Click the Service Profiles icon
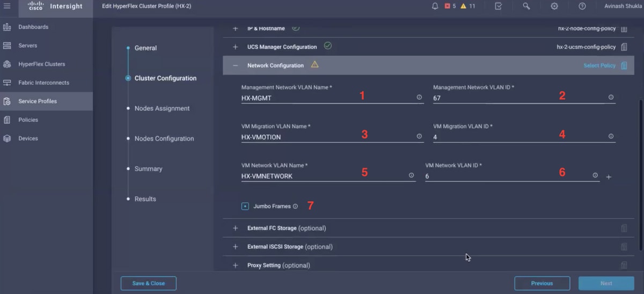Viewport: 644px width, 294px height. (x=7, y=101)
